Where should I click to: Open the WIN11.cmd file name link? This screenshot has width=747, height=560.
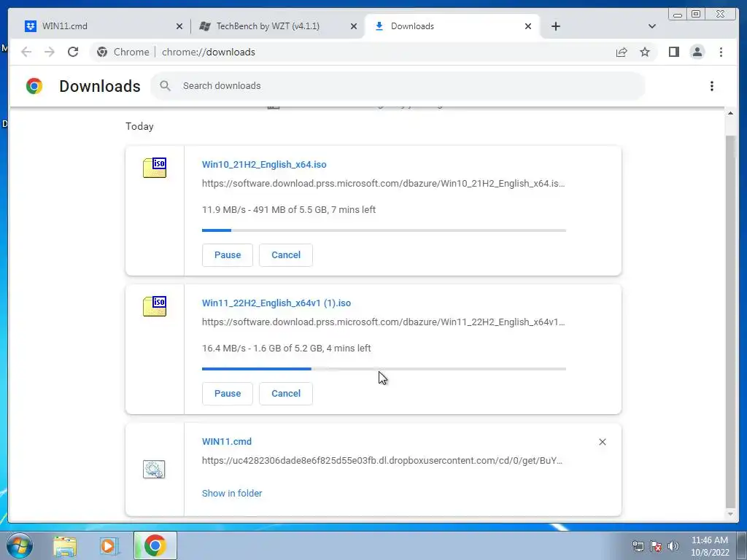tap(227, 441)
